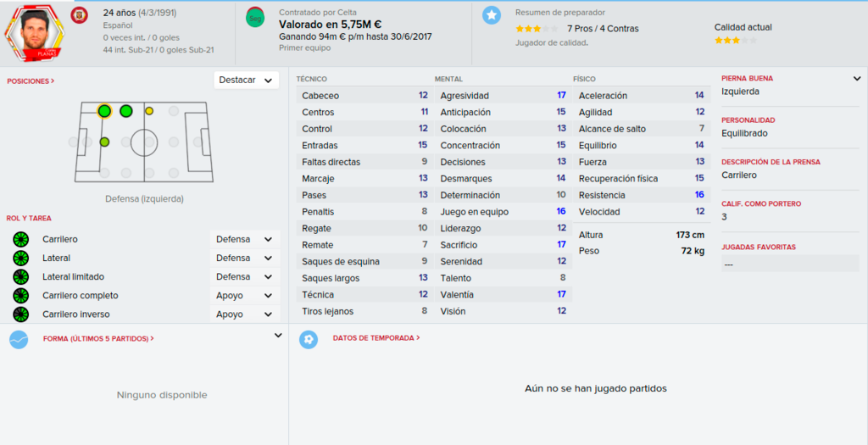
Task: Open the Datos de temporada link
Action: click(376, 337)
